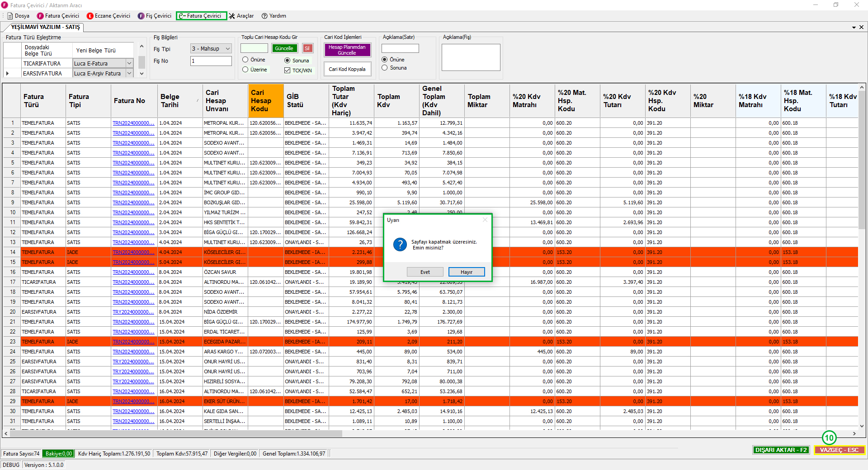
Task: Select METROPAL KUR cell in row 1
Action: (x=225, y=123)
